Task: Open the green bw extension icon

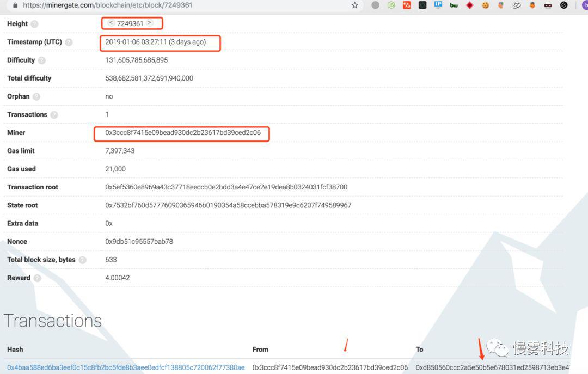Action: coord(454,5)
